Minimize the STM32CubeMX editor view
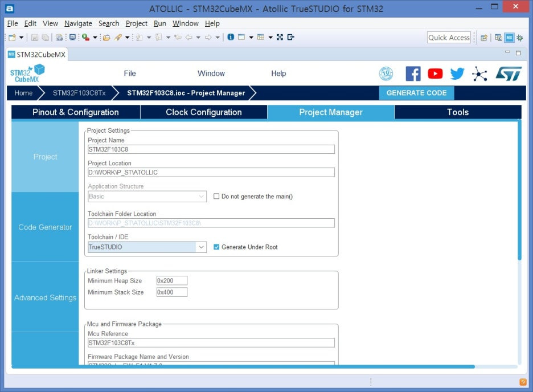Viewport: 533px width, 392px height. [x=507, y=52]
